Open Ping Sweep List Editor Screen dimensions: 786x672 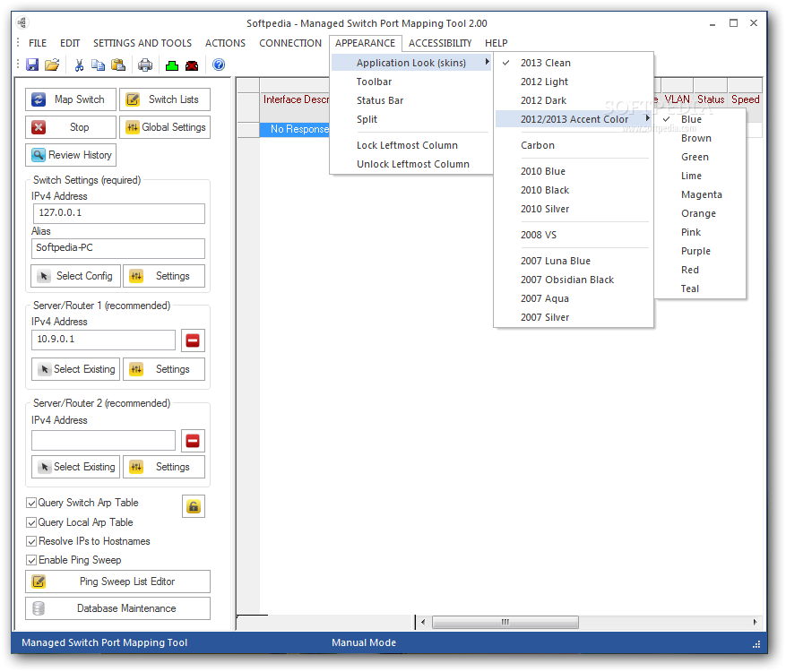pyautogui.click(x=117, y=582)
